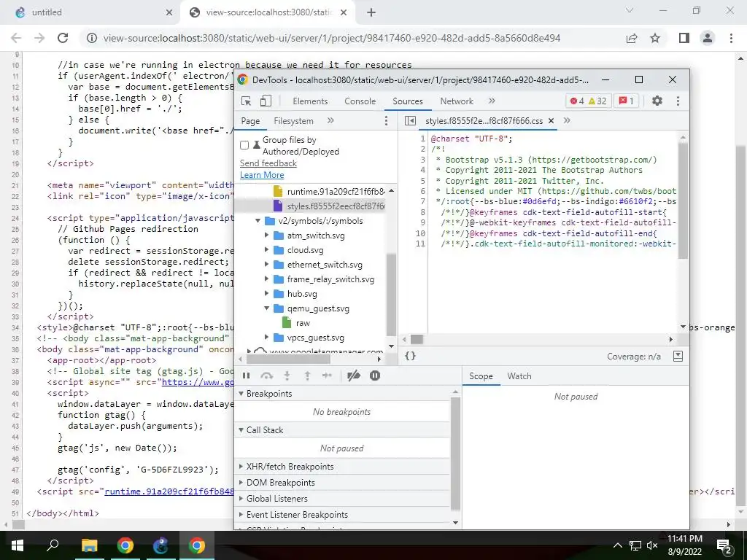
Task: Switch to the Console panel
Action: tap(360, 101)
